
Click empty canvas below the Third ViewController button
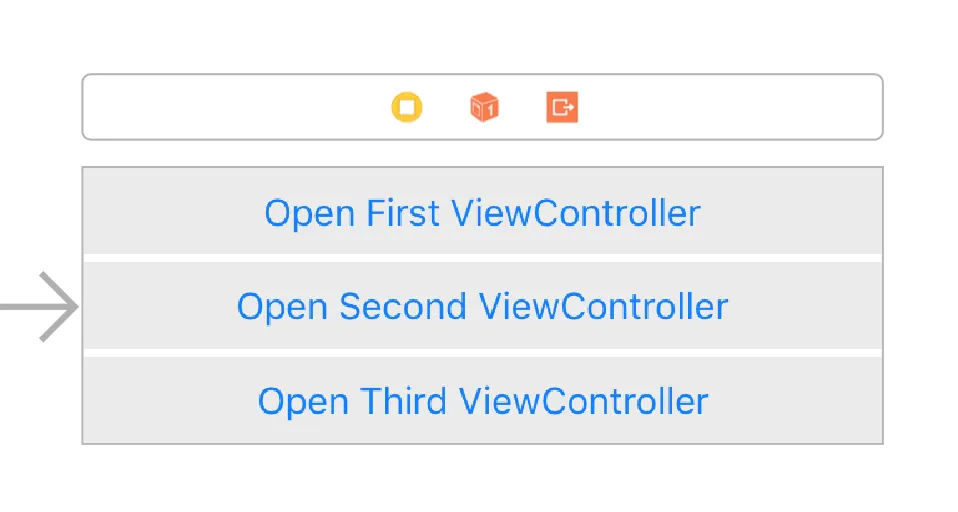tap(482, 480)
